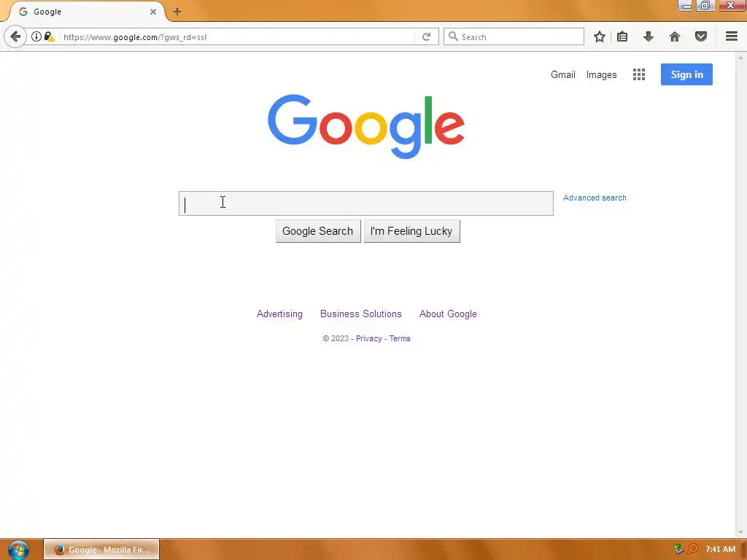Click the green tray icon left of magnifier
Image resolution: width=747 pixels, height=560 pixels.
point(679,549)
